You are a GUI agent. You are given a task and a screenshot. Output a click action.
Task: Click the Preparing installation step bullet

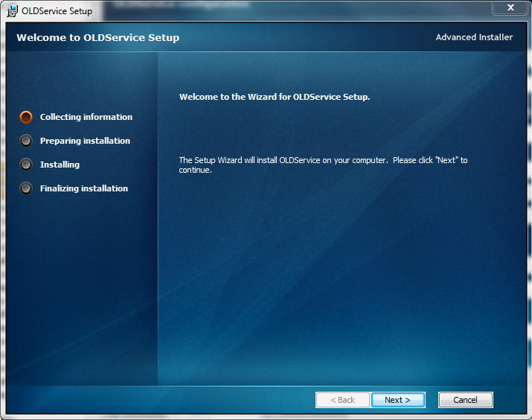26,141
